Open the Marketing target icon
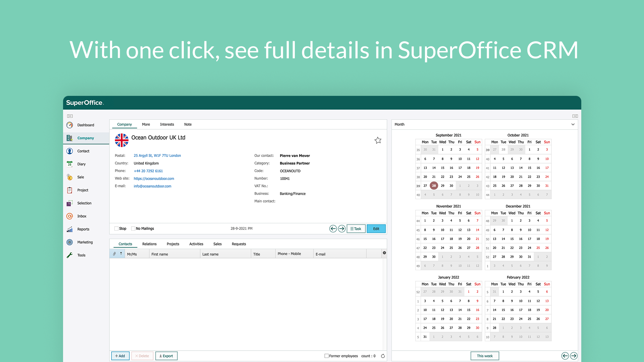The width and height of the screenshot is (644, 362). (69, 242)
